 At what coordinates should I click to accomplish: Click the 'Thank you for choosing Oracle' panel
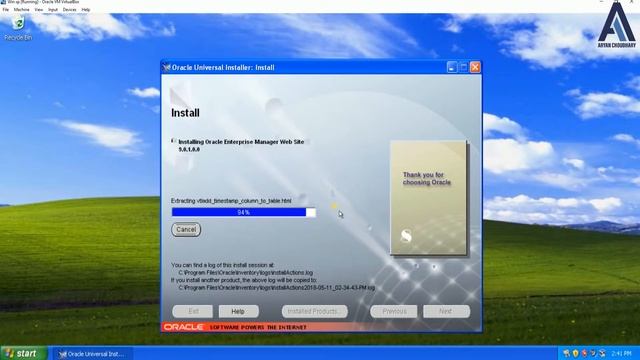tap(428, 198)
